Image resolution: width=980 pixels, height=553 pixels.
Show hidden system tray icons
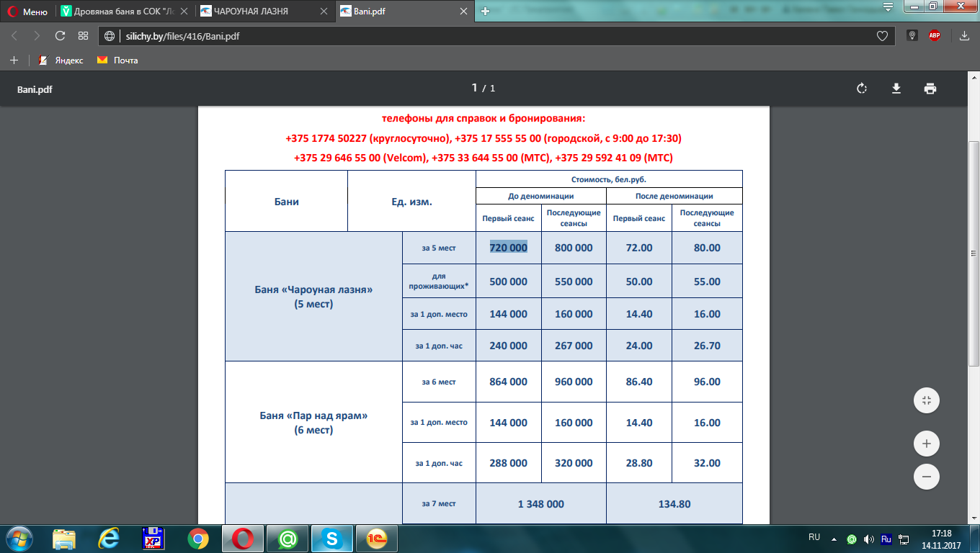tap(834, 539)
